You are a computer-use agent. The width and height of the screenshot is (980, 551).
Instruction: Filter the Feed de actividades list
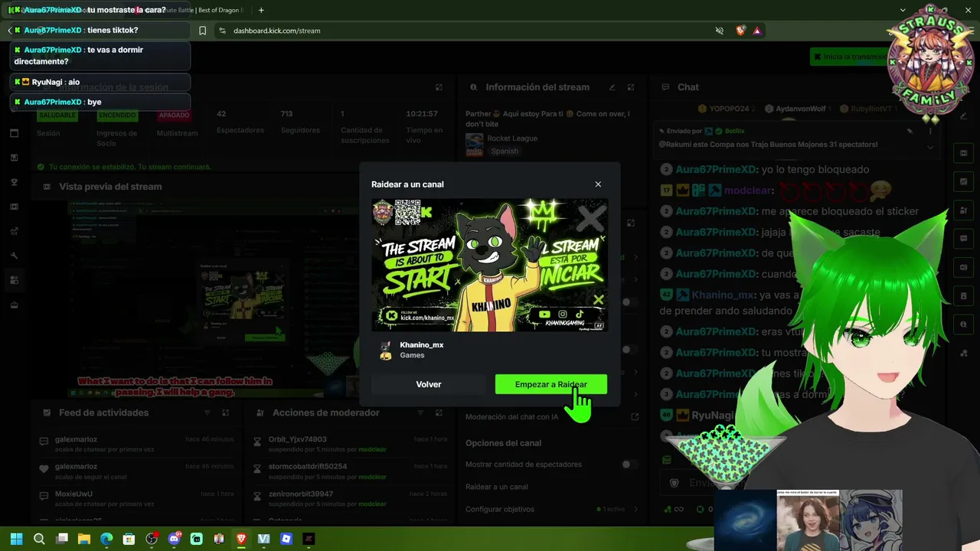coord(207,412)
